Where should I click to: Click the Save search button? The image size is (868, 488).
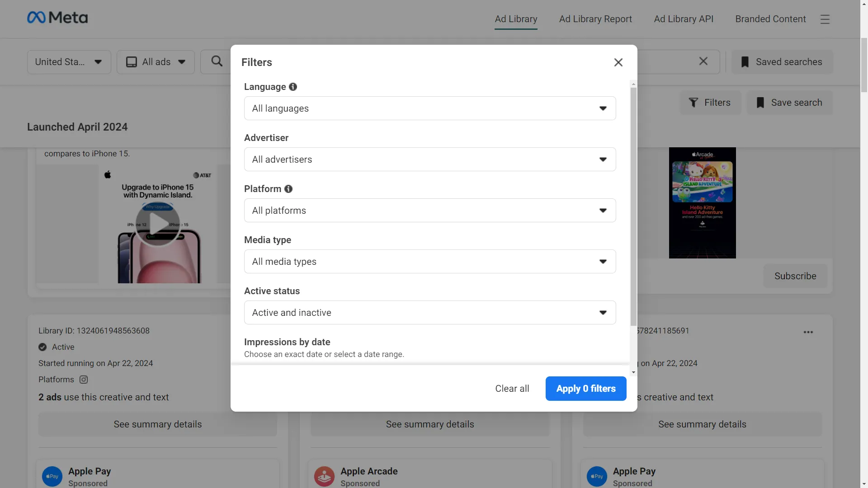click(x=789, y=103)
